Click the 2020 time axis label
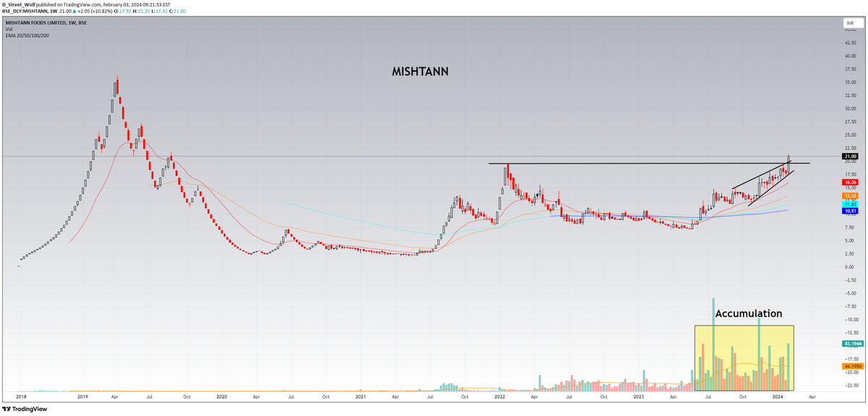This screenshot has height=416, width=868. coord(222,397)
